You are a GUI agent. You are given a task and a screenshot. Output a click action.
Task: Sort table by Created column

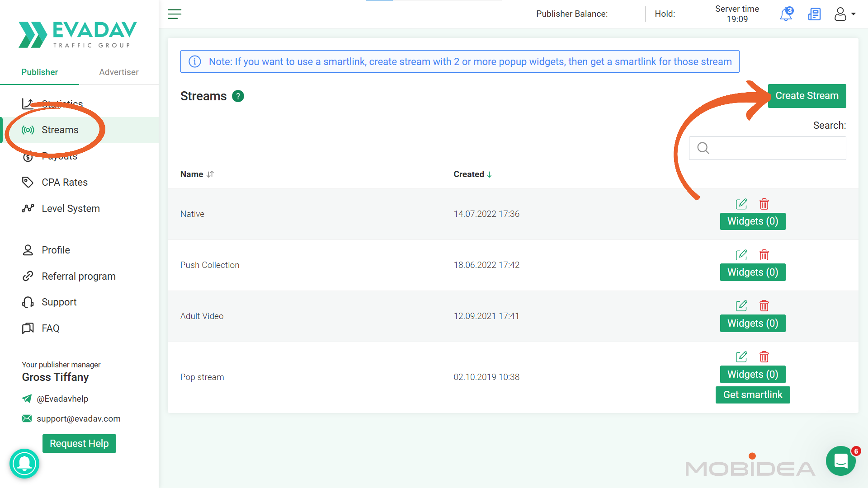[473, 174]
